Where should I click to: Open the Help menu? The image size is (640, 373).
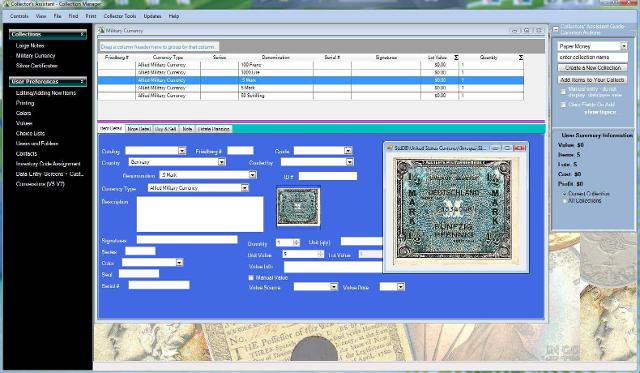pos(174,16)
